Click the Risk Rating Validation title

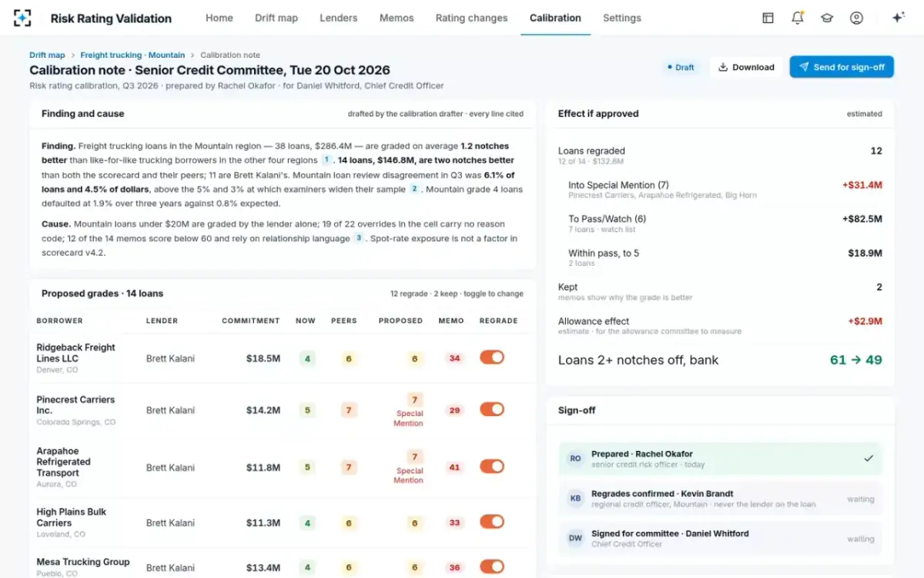click(x=111, y=18)
